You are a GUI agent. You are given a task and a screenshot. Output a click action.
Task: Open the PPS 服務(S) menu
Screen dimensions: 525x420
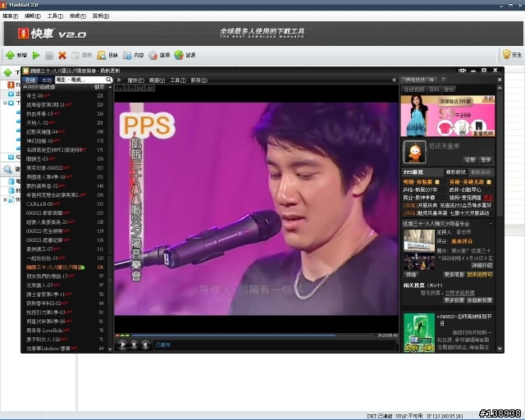(x=199, y=80)
